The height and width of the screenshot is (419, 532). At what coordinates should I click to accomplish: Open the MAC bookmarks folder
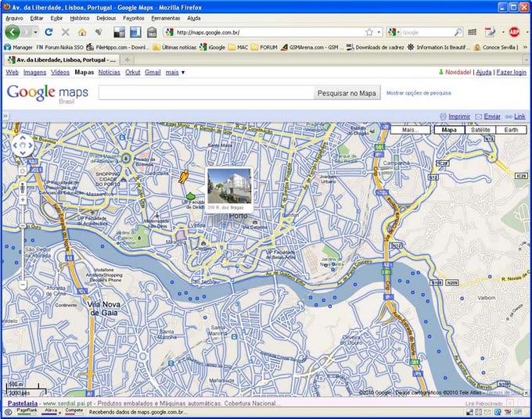coord(238,47)
